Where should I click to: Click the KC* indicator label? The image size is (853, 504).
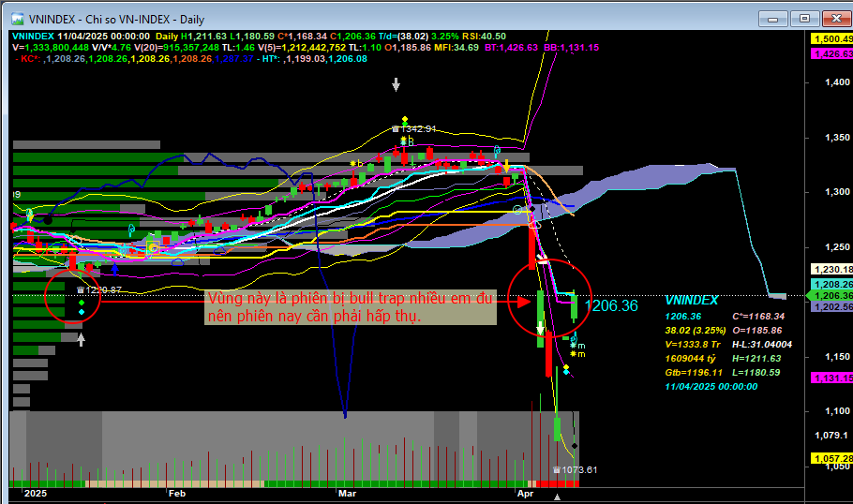(30, 59)
